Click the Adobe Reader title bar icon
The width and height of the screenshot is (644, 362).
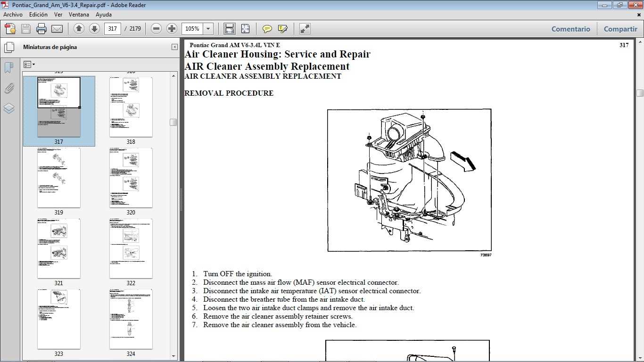[6, 5]
